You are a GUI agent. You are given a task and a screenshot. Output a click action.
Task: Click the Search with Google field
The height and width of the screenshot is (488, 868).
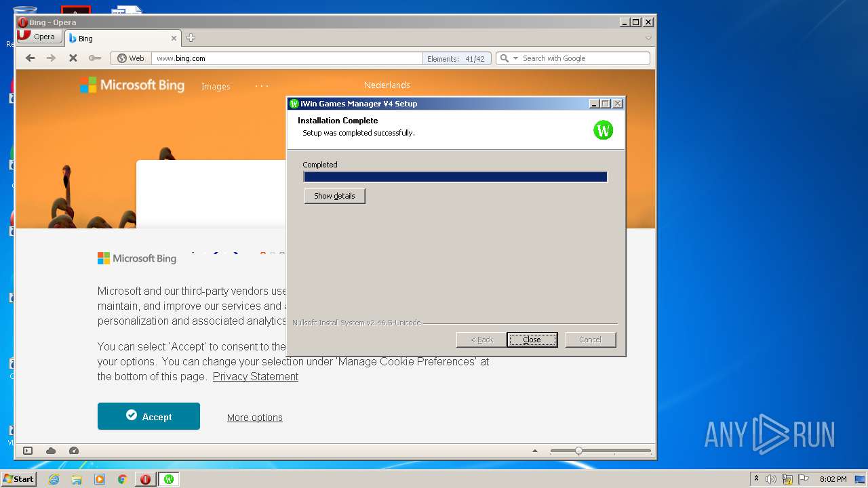tap(583, 58)
